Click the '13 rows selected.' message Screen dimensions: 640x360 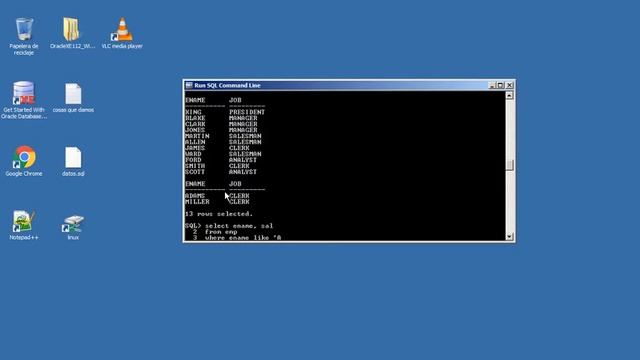coord(218,214)
